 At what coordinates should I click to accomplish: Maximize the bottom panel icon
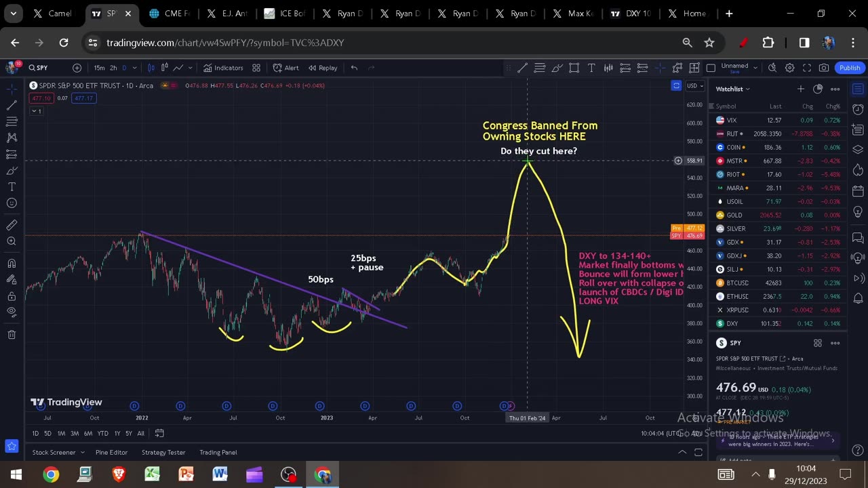pos(698,452)
